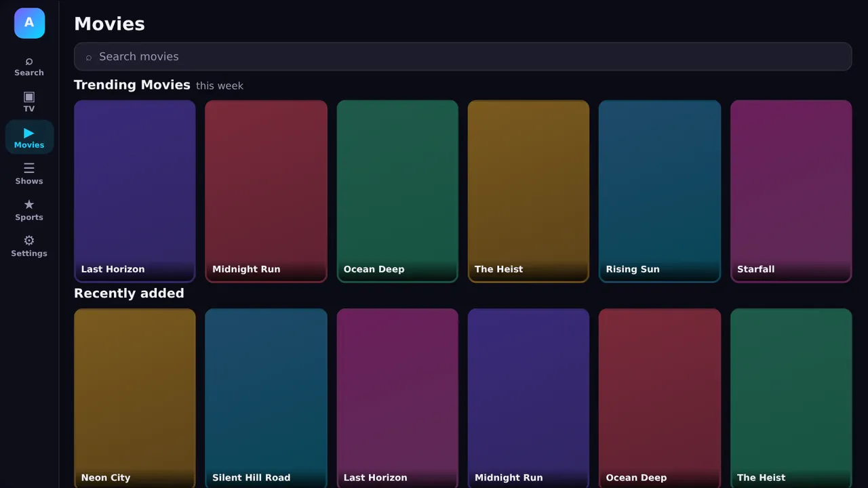Select the Movies sidebar item
This screenshot has width=868, height=488.
pos(29,138)
